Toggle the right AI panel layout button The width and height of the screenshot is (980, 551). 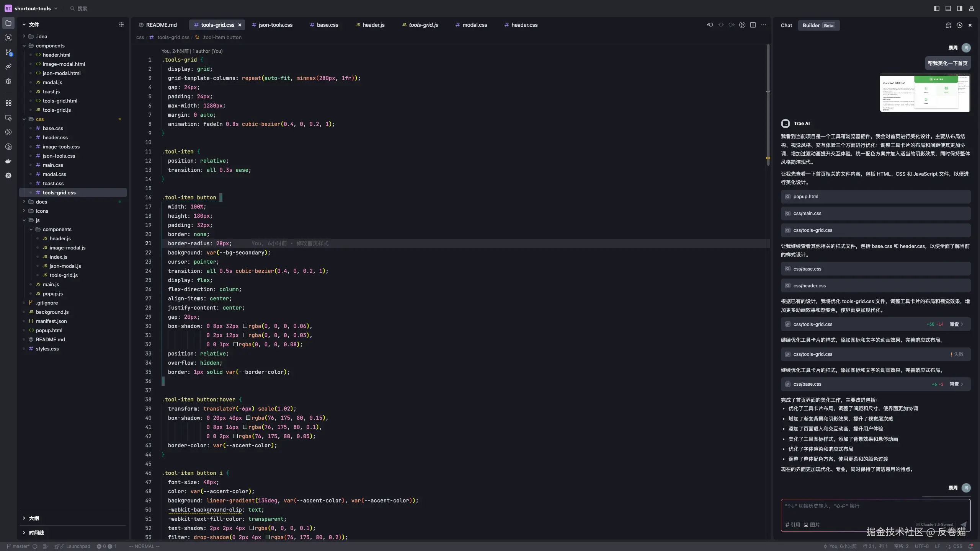[x=960, y=8]
